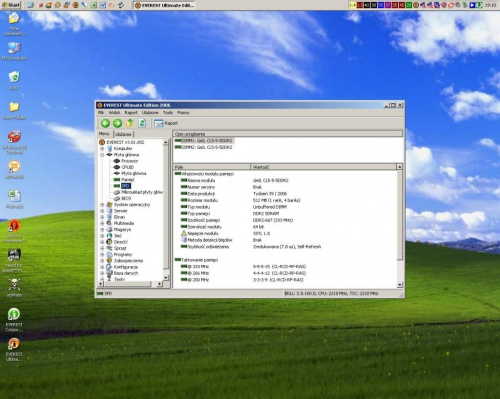Click the yellow Up-level arrow toolbar icon
This screenshot has height=399, width=500.
pos(129,123)
